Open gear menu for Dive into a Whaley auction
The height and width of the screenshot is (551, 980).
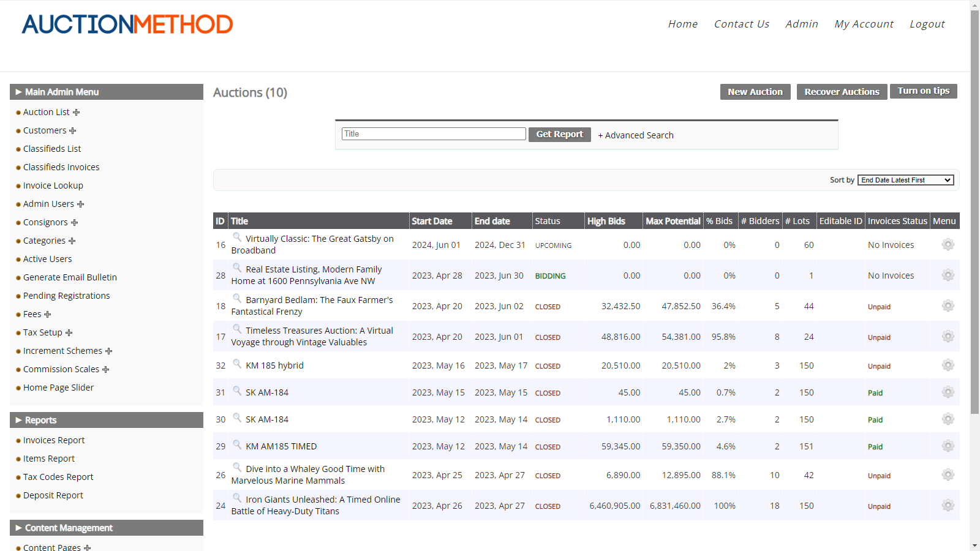point(948,475)
